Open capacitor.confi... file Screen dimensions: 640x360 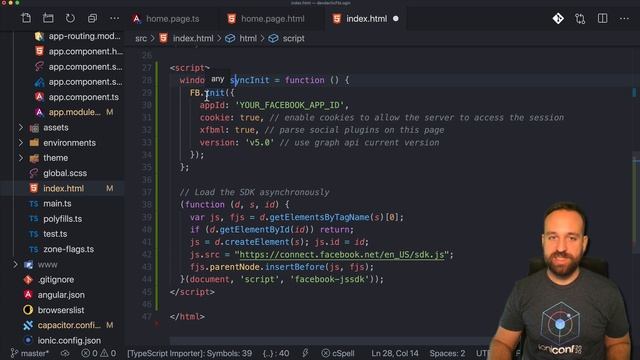coord(69,325)
